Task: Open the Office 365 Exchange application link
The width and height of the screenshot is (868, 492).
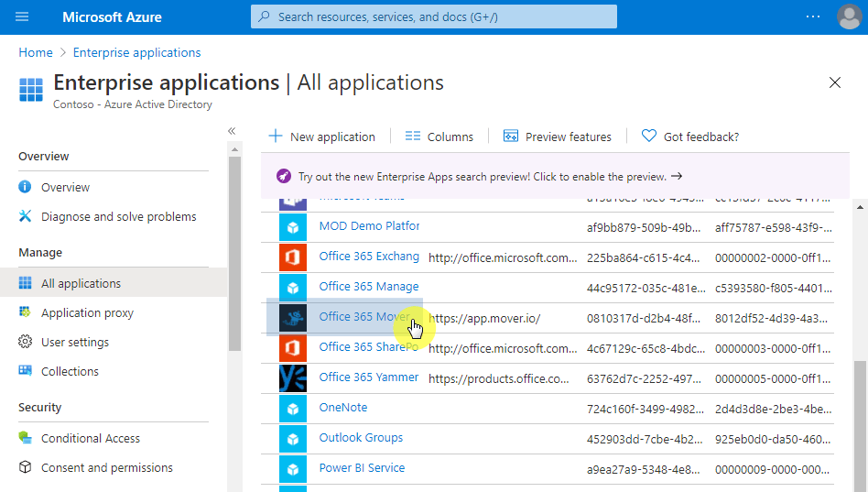Action: [x=369, y=256]
